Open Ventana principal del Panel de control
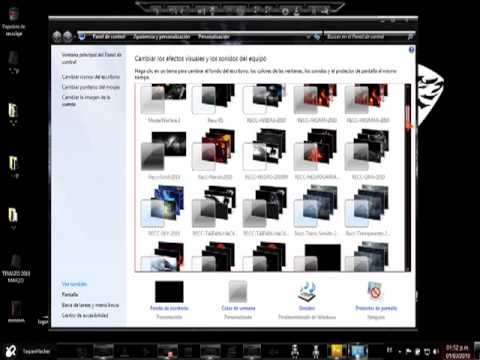The image size is (480, 360). (92, 58)
